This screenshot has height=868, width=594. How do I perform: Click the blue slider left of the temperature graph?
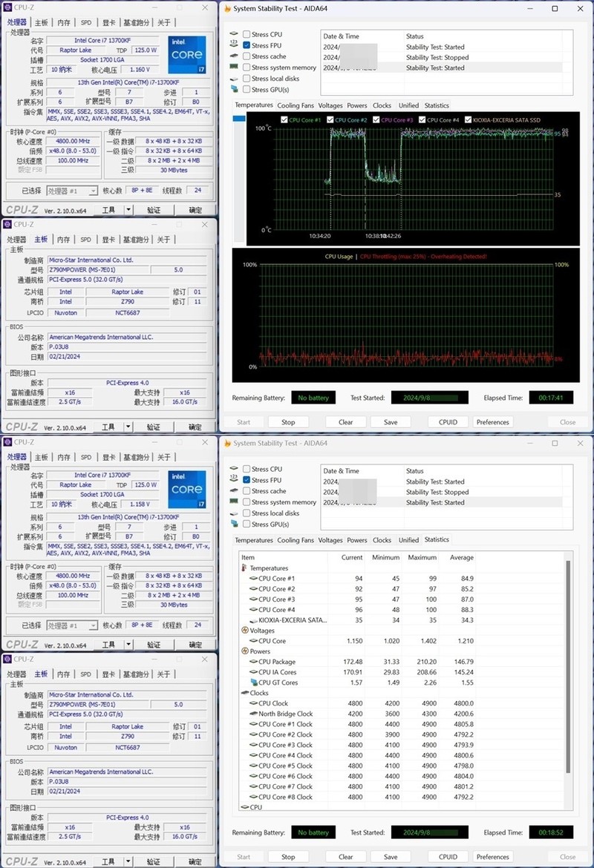[x=239, y=119]
